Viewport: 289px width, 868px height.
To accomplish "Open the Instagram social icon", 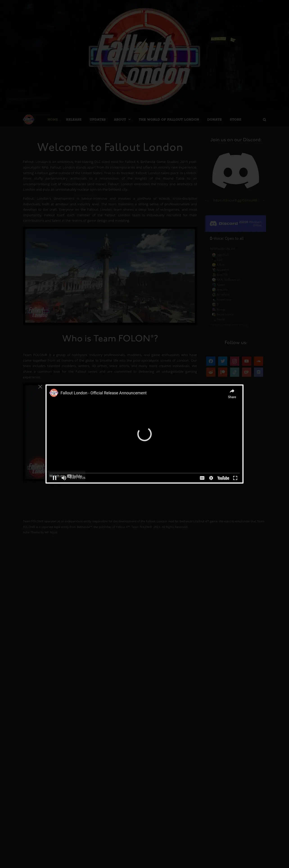I will pyautogui.click(x=235, y=361).
